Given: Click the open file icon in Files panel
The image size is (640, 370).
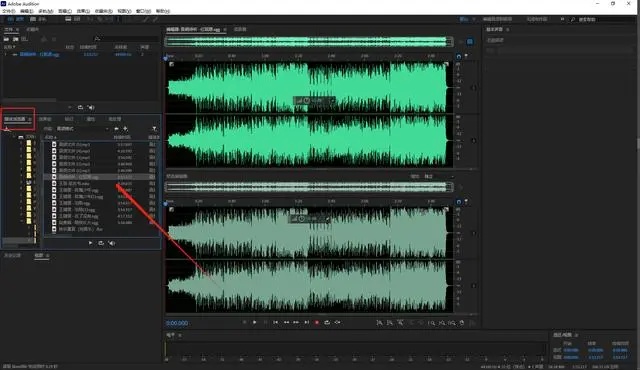Looking at the screenshot, I should pyautogui.click(x=7, y=39).
